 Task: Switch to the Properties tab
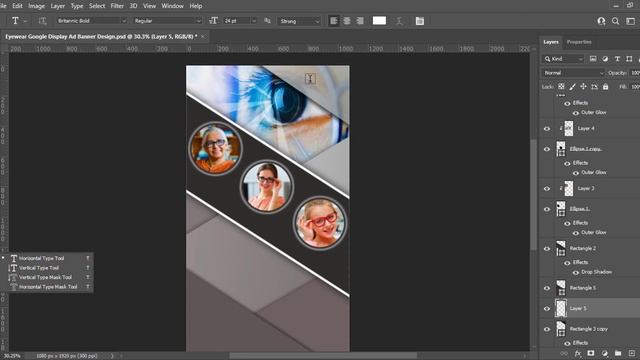pyautogui.click(x=579, y=42)
